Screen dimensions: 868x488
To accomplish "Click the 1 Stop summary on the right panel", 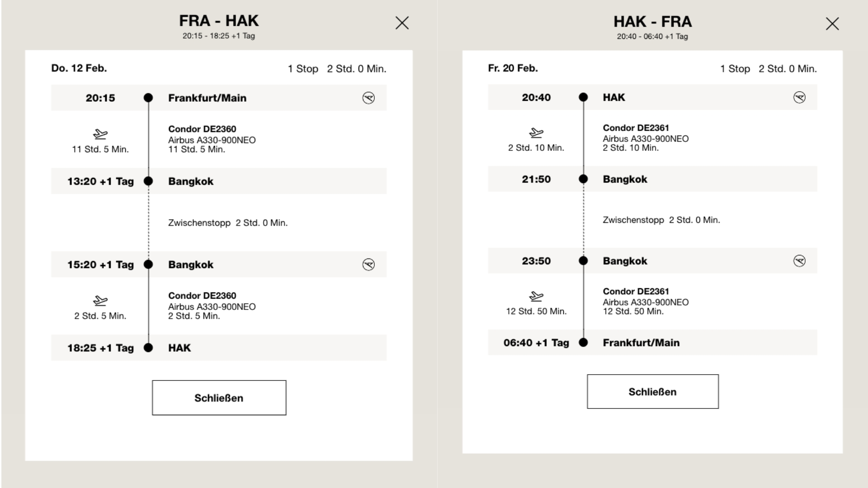I will point(736,69).
